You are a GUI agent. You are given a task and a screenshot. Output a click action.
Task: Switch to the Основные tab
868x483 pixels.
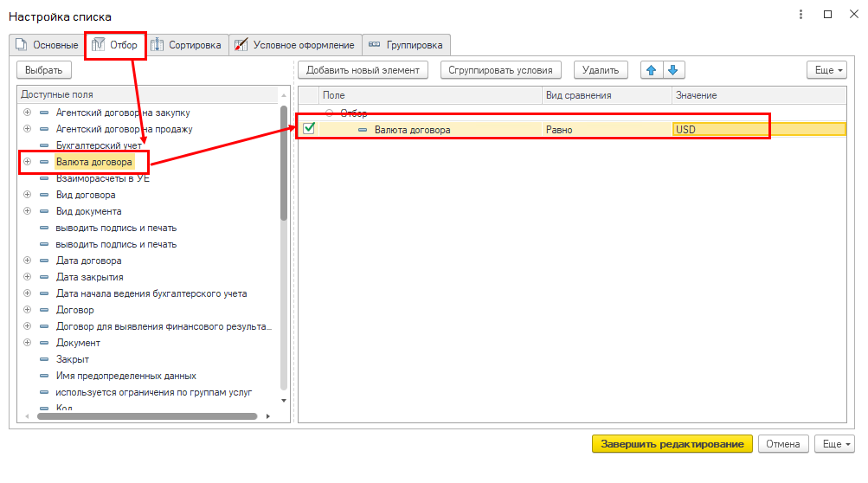(47, 45)
